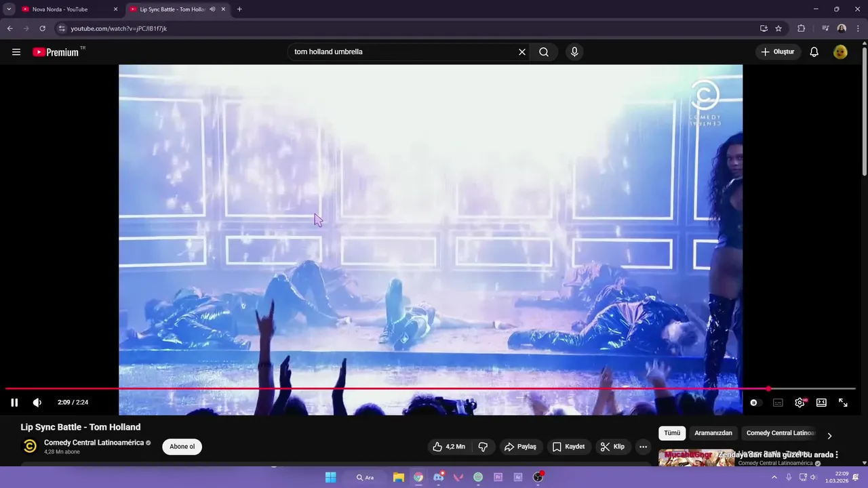Screen dimensions: 868x488
Task: Click the page vertical scrollbar
Action: (864, 112)
